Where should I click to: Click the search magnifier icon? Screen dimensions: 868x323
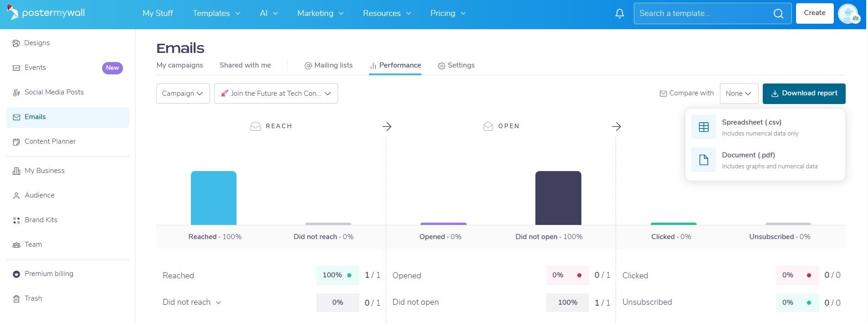[x=779, y=14]
